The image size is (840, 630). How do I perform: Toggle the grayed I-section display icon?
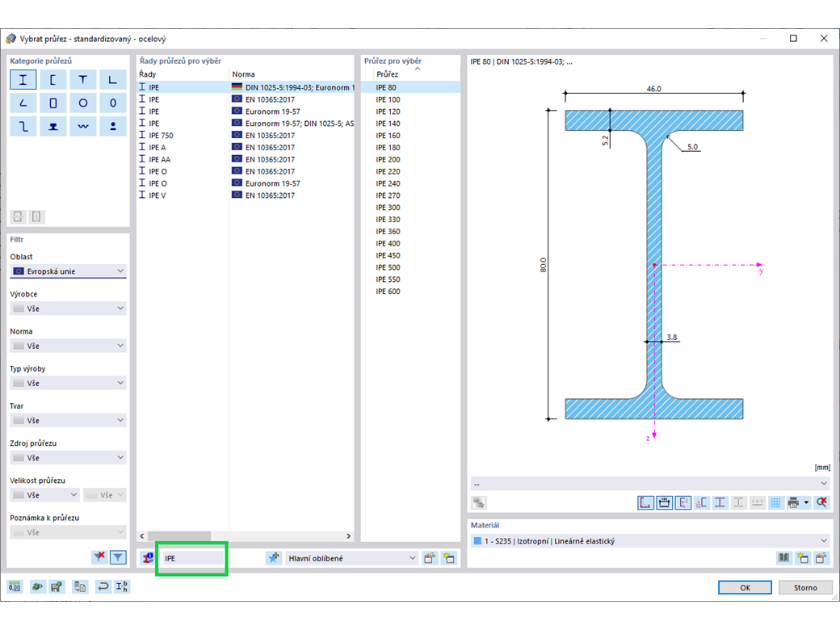(x=739, y=502)
